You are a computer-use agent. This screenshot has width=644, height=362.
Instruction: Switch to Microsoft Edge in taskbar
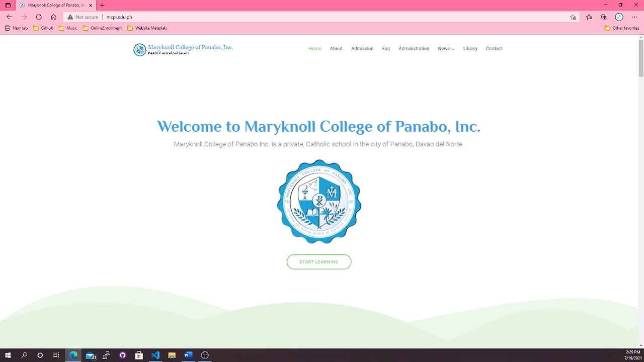(73, 355)
